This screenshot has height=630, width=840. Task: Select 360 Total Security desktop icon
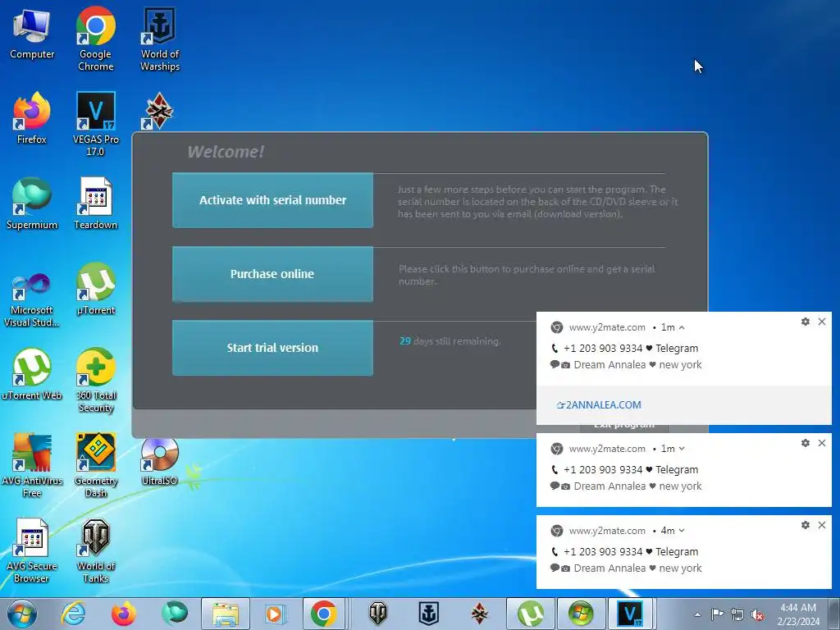pyautogui.click(x=95, y=381)
